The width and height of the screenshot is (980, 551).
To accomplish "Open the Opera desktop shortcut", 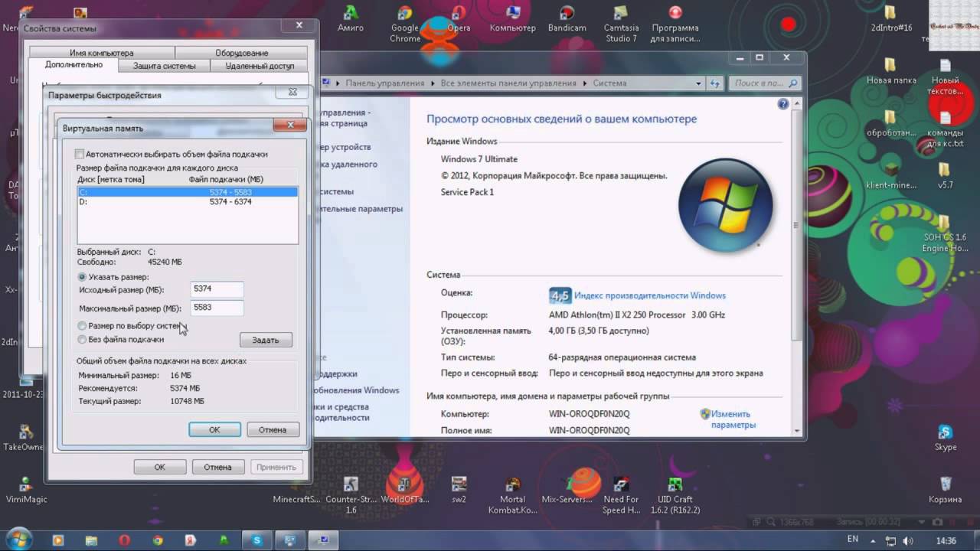I will coord(459,19).
